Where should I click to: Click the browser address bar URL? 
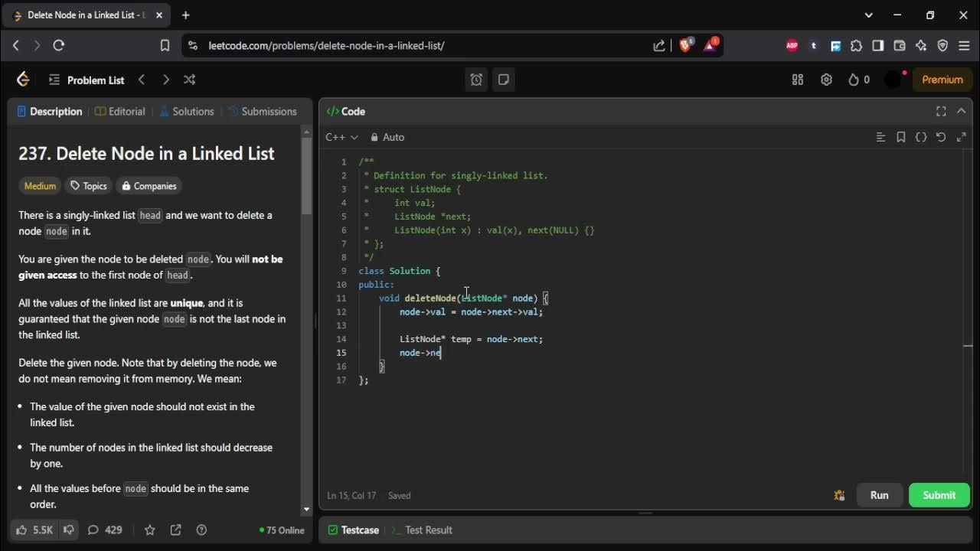point(326,45)
